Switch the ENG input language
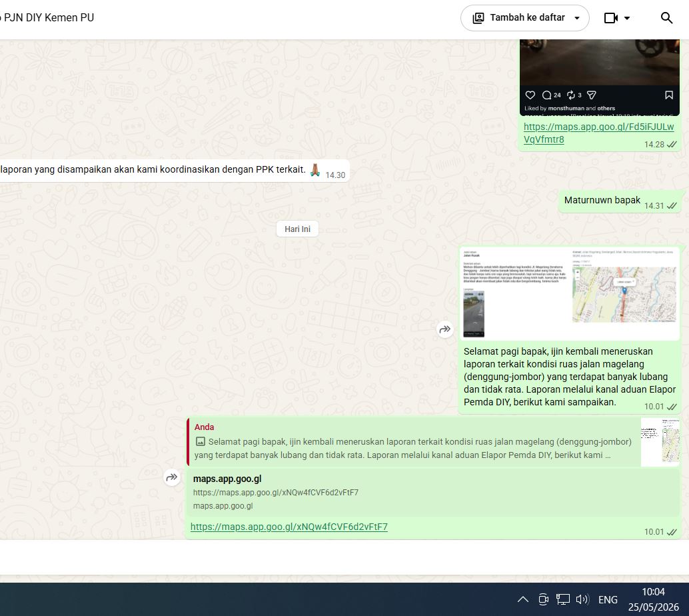This screenshot has width=689, height=616. click(x=608, y=600)
